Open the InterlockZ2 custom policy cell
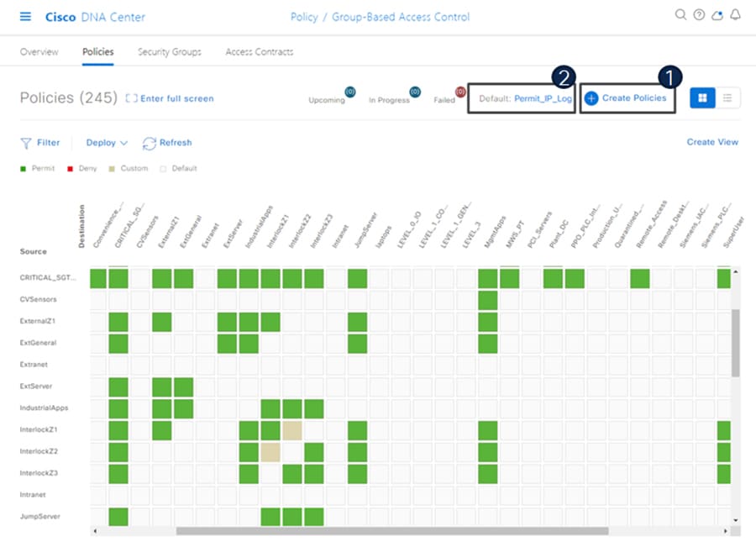The height and width of the screenshot is (552, 756). (270, 452)
